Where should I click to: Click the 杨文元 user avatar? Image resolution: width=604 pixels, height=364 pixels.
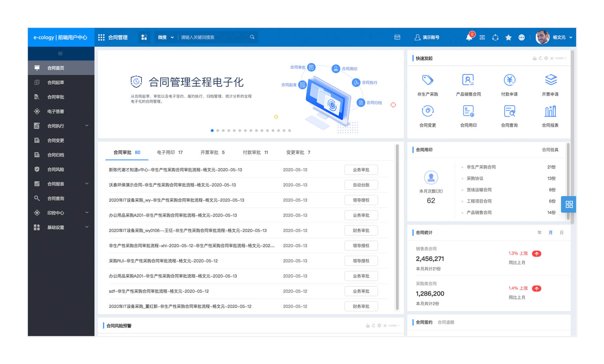click(x=542, y=37)
